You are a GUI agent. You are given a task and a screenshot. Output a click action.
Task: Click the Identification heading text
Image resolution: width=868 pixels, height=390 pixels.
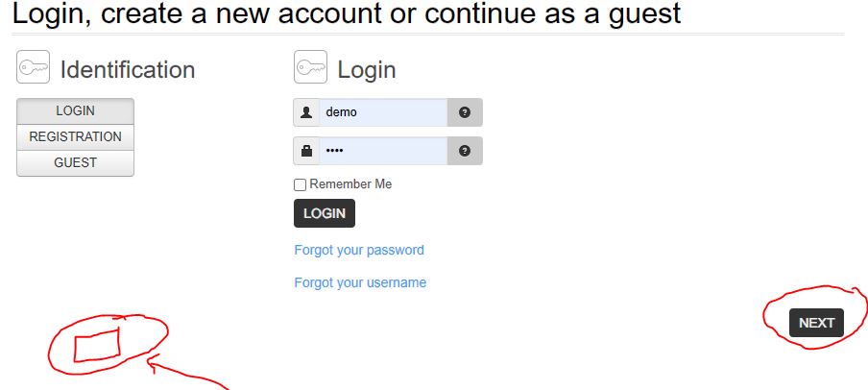click(128, 70)
